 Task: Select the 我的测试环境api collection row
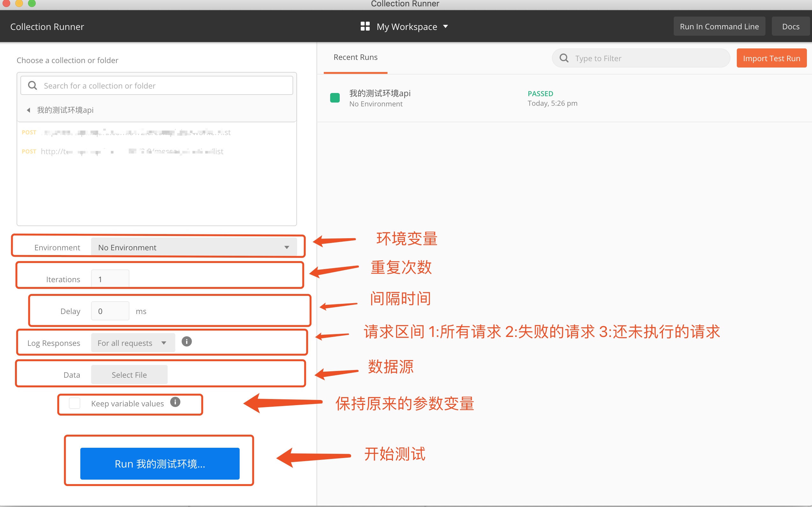point(157,110)
